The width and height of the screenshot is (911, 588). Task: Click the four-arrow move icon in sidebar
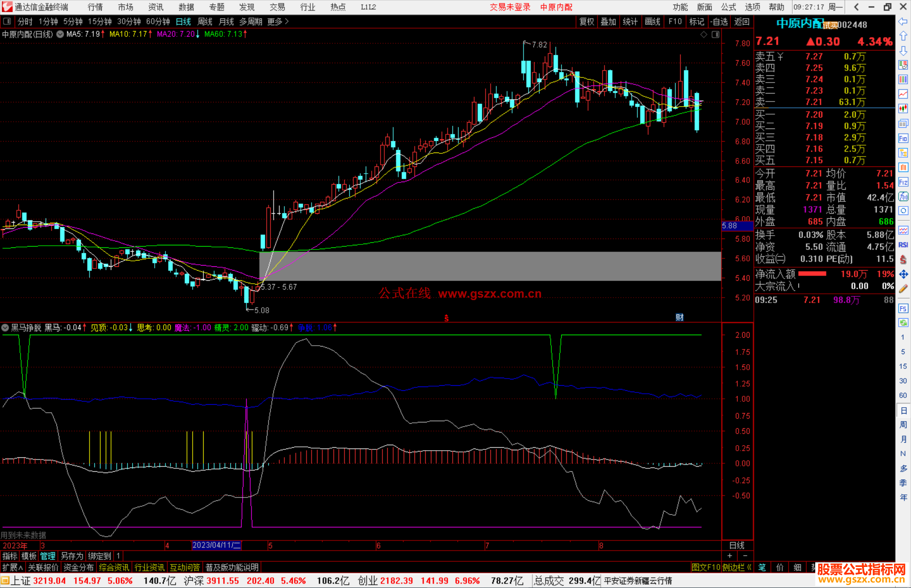[x=903, y=274]
